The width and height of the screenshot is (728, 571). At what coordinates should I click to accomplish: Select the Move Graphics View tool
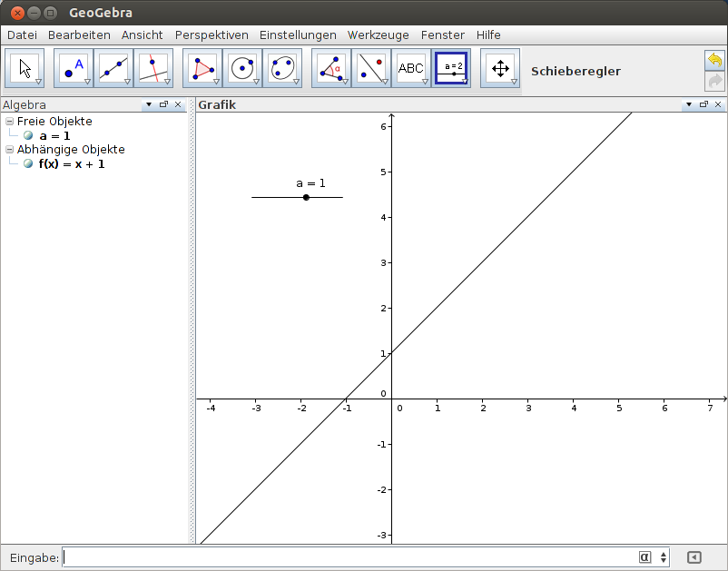(500, 67)
